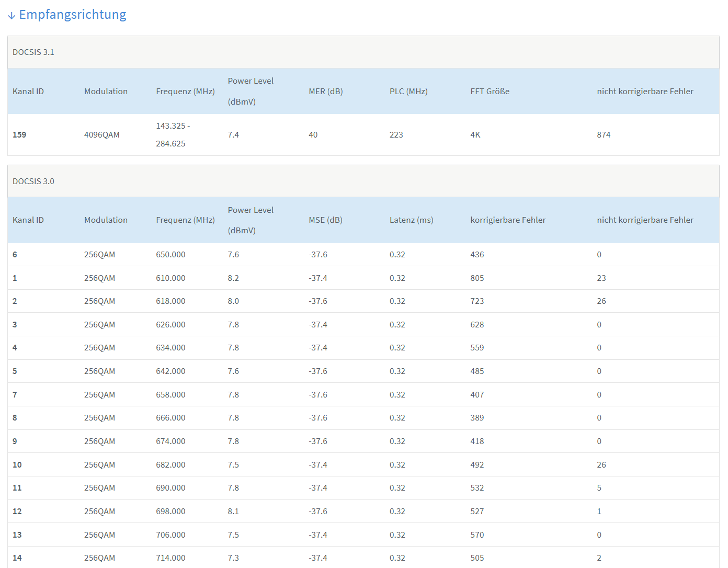This screenshot has width=728, height=568.
Task: Click Kanal ID 159 in DOCSIS 3.1
Action: point(19,135)
